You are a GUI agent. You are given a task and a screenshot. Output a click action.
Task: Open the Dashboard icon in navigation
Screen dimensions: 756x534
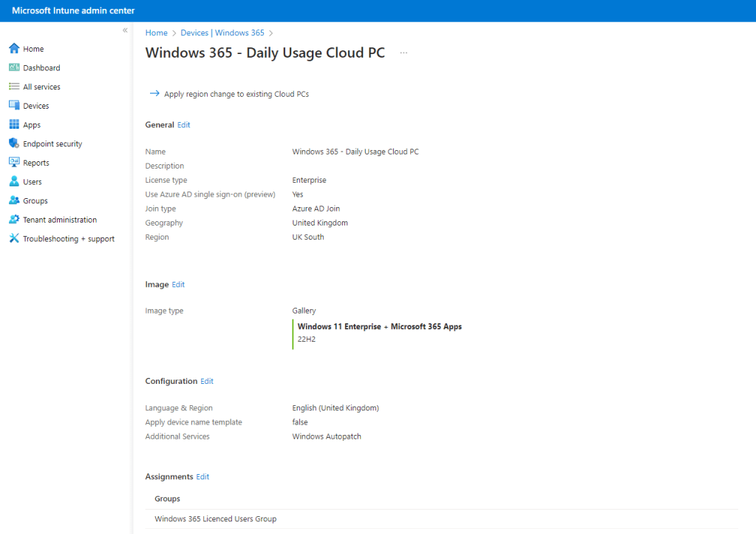coord(14,68)
